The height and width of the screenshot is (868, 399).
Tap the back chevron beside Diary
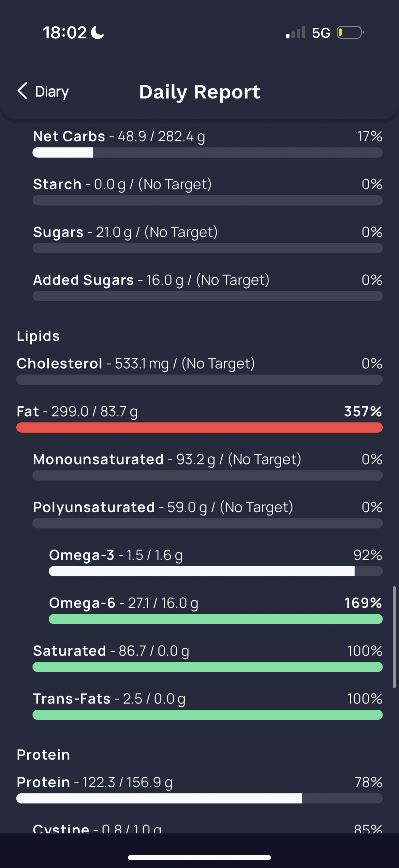pos(22,91)
